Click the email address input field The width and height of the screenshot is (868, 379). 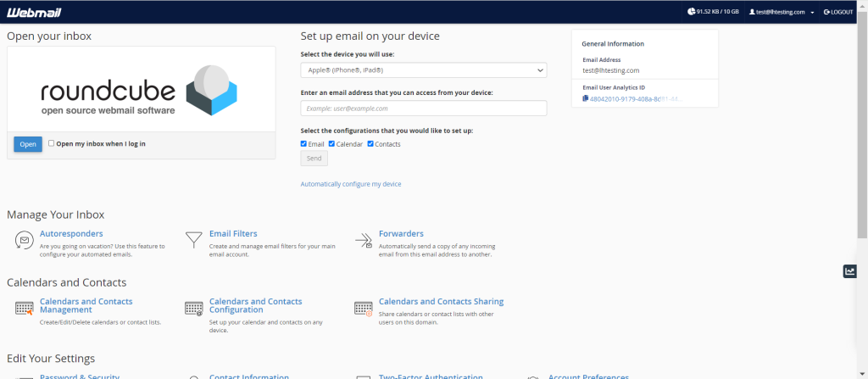(x=423, y=109)
